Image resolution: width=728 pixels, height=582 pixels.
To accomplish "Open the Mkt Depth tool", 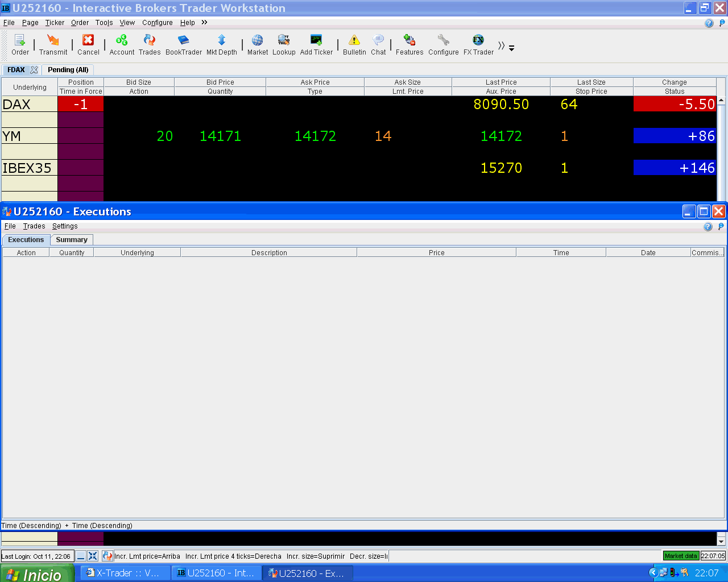I will 222,44.
